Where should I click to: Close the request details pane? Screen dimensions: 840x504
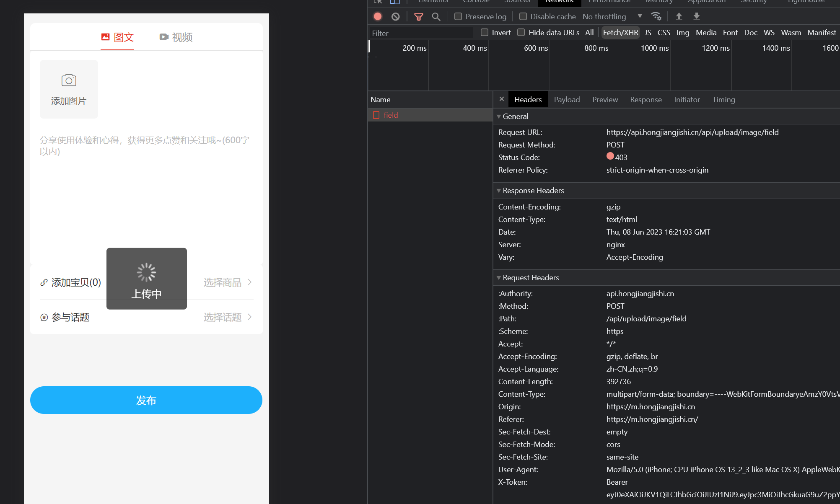(x=501, y=99)
